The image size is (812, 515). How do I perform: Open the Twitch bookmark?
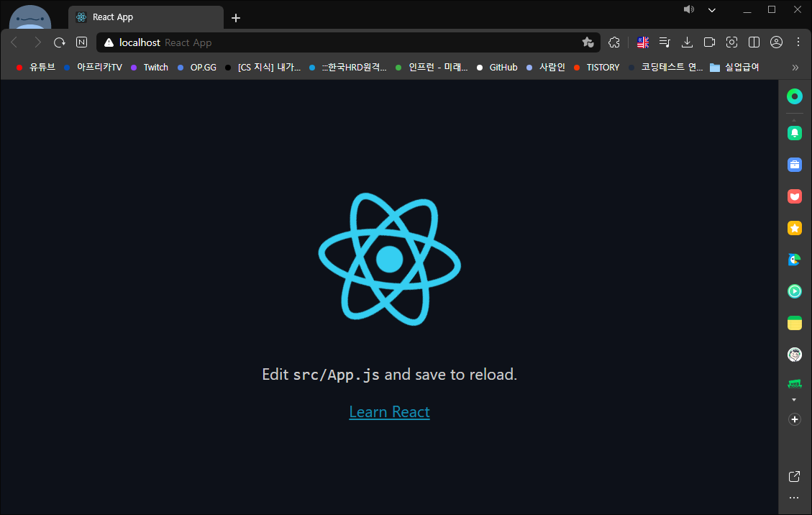point(150,68)
